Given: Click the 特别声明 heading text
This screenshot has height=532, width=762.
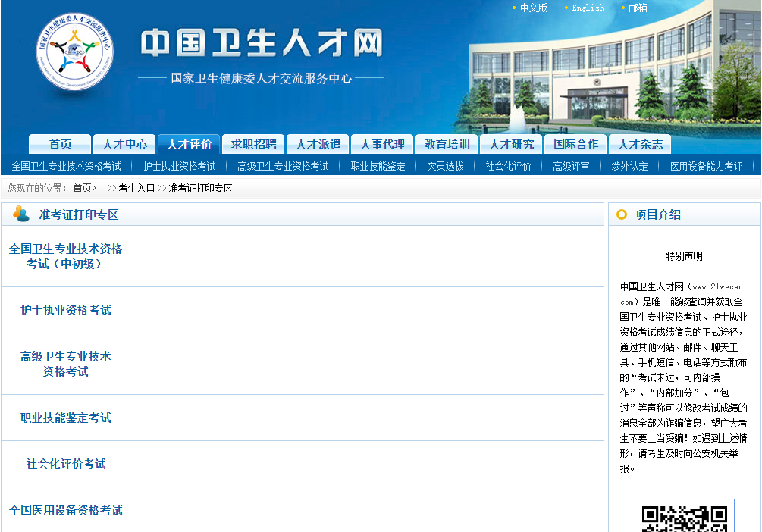Looking at the screenshot, I should point(684,256).
